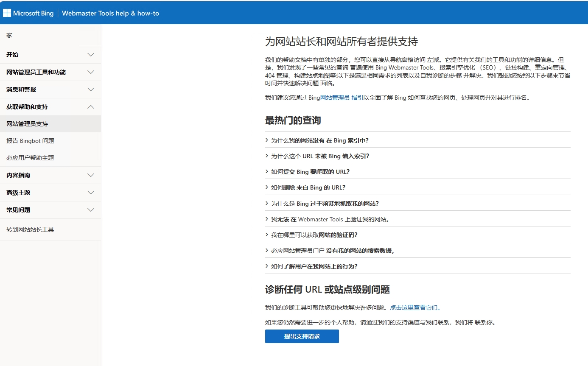
Task: Expand the 常见问题 section chevron
Action: (91, 210)
